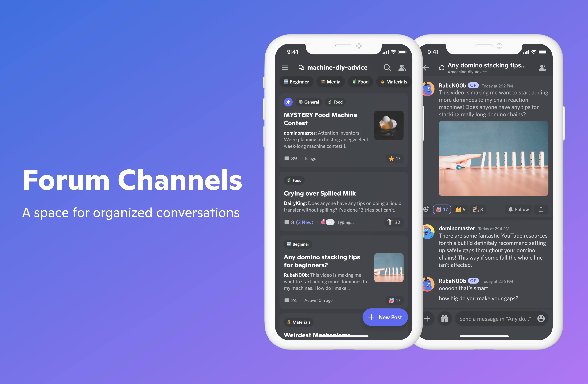Screen dimensions: 588x384
Task: Click the share/export icon in thread
Action: (541, 210)
